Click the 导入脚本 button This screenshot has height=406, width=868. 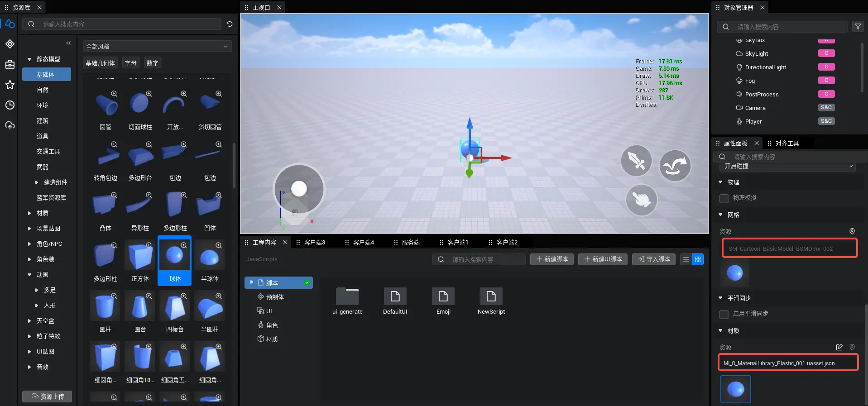point(654,259)
